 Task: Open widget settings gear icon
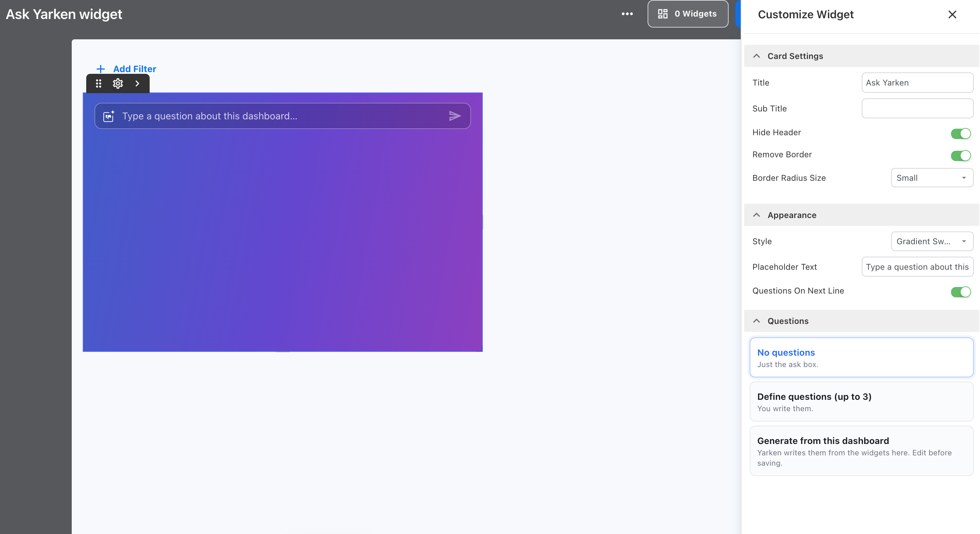(118, 83)
